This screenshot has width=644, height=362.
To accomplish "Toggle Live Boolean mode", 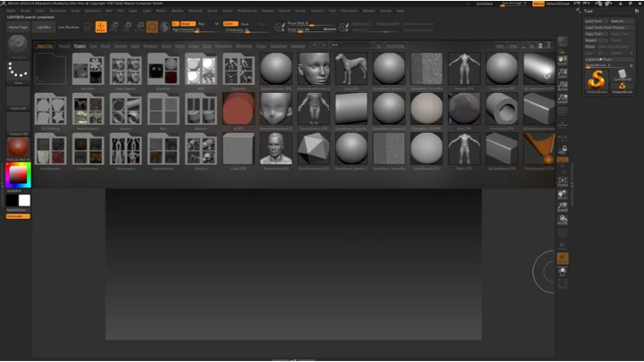I will coord(68,27).
